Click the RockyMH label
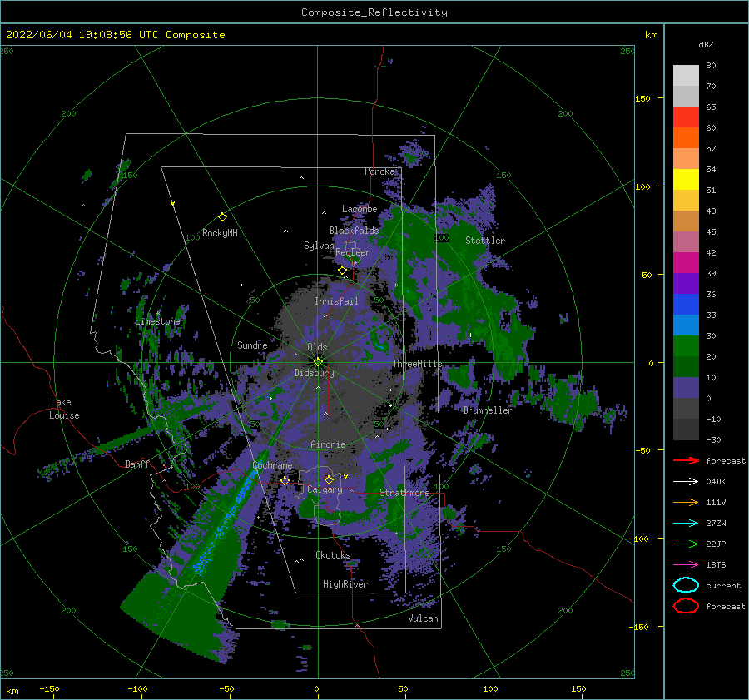 pos(220,233)
